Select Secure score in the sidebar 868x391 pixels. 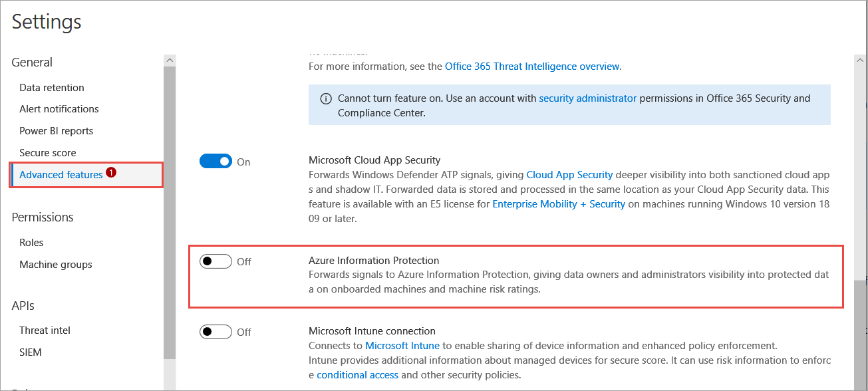pyautogui.click(x=48, y=153)
